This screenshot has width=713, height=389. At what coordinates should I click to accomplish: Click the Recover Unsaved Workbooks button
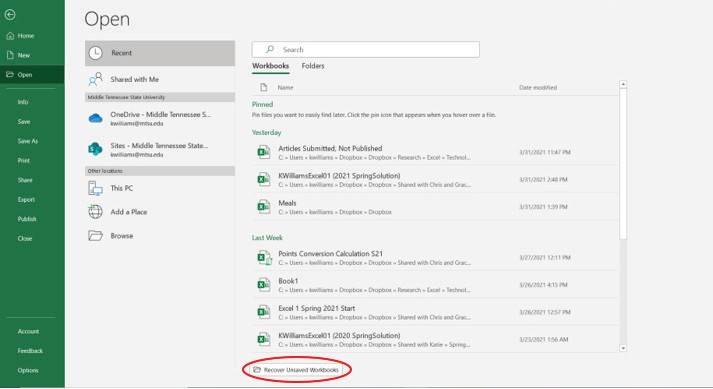click(x=296, y=370)
